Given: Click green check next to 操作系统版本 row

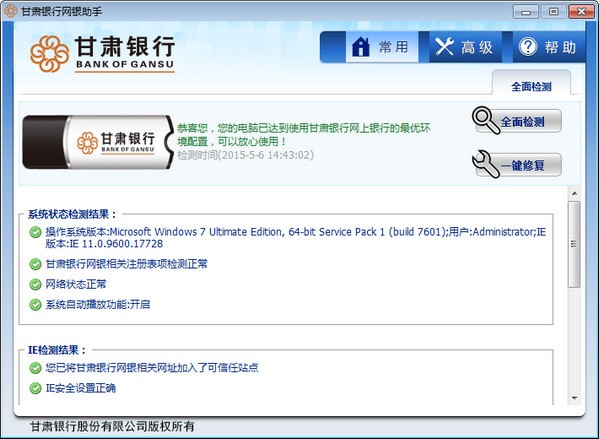Looking at the screenshot, I should (x=36, y=232).
